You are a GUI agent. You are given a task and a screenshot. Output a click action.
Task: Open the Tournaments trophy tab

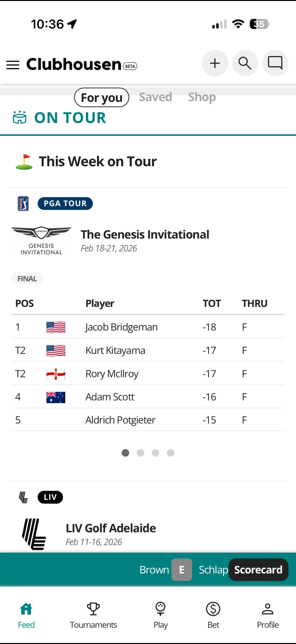tap(94, 615)
